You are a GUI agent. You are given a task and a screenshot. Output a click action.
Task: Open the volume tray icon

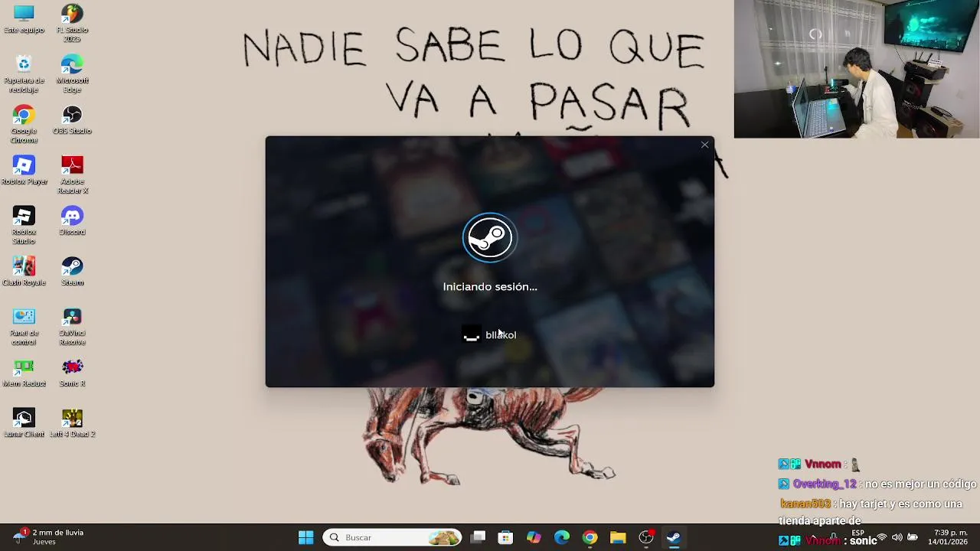click(897, 537)
